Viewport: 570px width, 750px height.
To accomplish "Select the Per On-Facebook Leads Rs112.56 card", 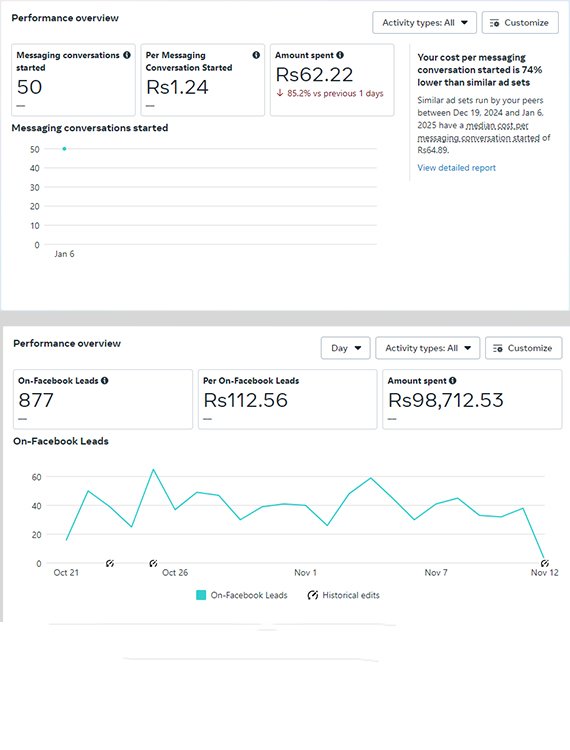I will (x=287, y=399).
